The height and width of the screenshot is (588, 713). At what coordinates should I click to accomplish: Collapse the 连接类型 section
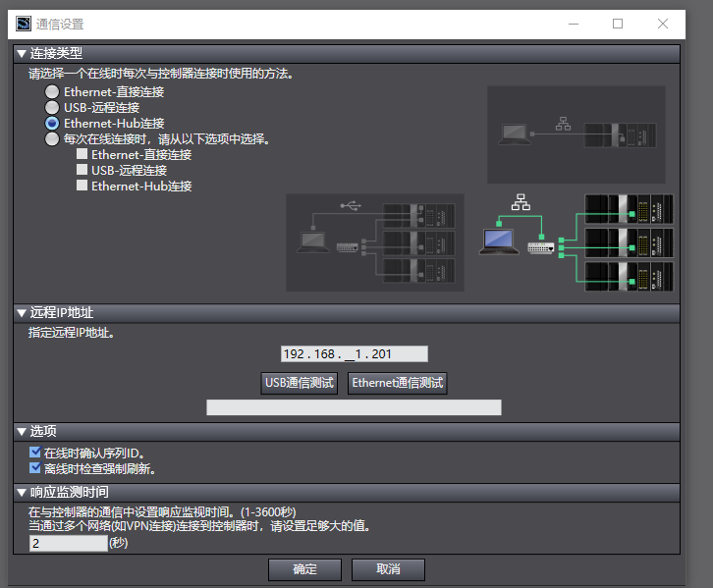[22, 53]
